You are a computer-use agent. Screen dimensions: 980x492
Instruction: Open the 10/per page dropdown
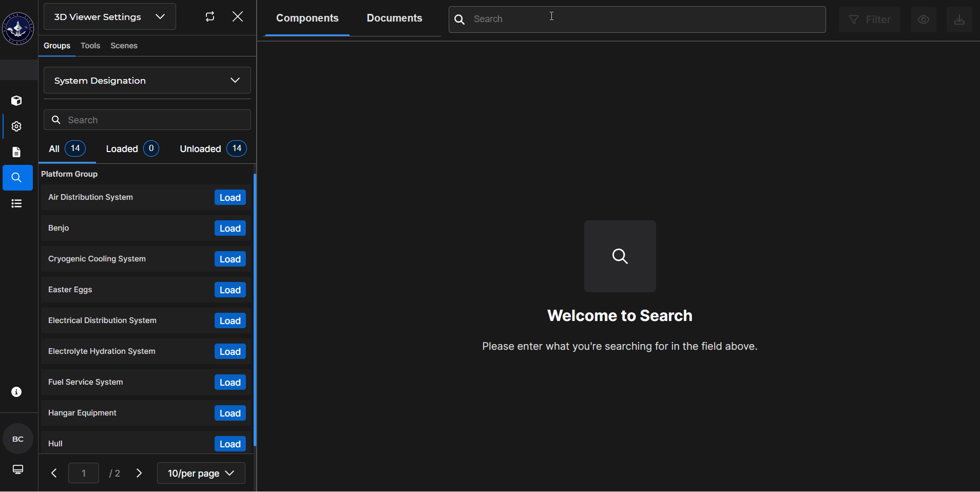201,473
